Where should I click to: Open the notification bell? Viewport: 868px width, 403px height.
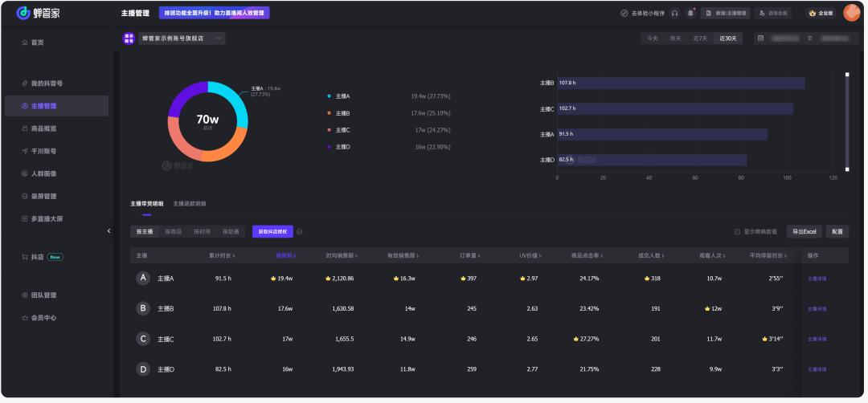(x=690, y=13)
